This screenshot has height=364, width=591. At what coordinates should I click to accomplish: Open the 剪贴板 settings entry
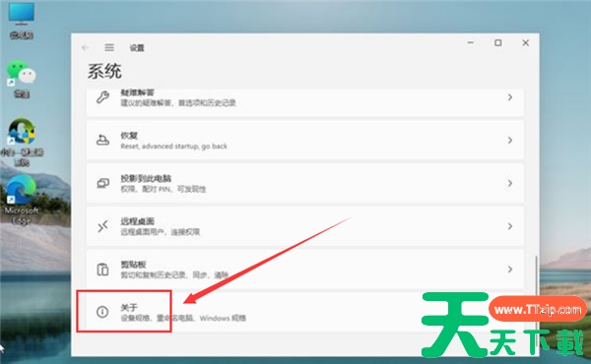305,270
